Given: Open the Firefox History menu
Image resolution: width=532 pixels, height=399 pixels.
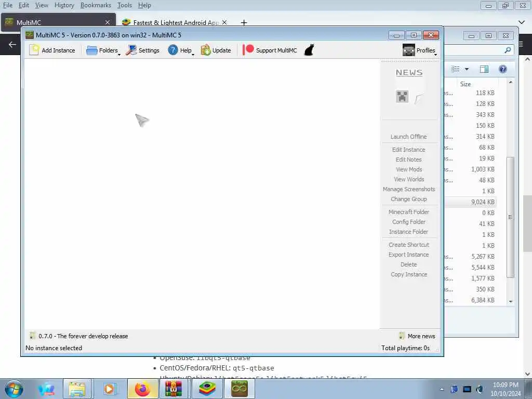Looking at the screenshot, I should [64, 5].
